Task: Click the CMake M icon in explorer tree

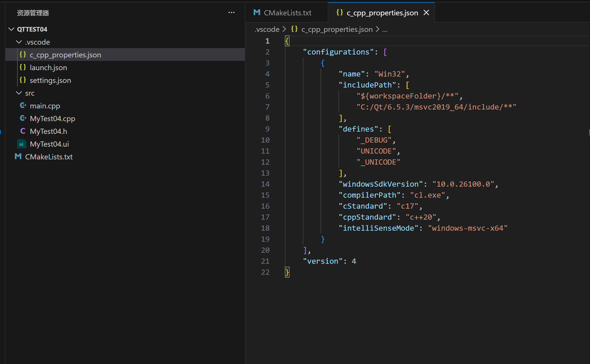Action: [x=18, y=157]
